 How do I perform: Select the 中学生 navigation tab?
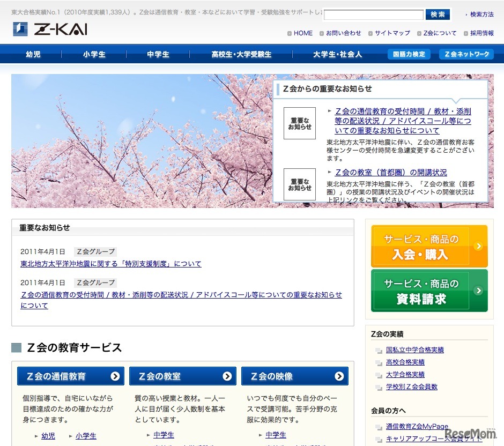click(x=158, y=54)
